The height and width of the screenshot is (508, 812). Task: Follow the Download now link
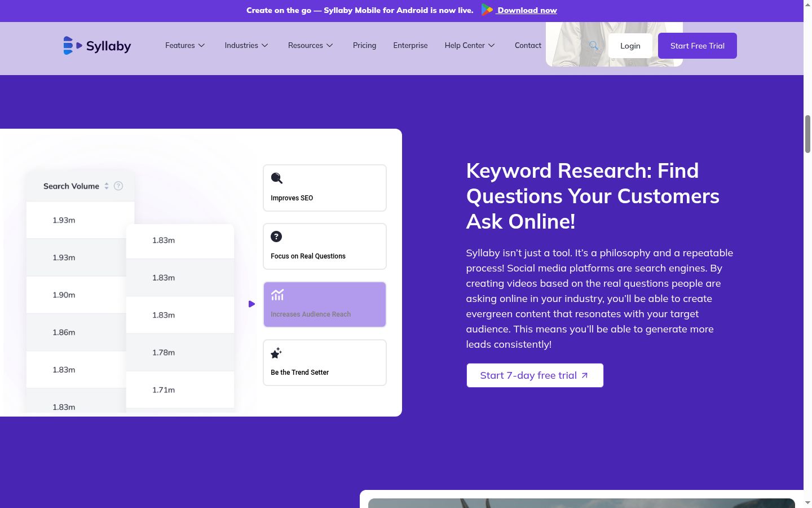click(527, 10)
